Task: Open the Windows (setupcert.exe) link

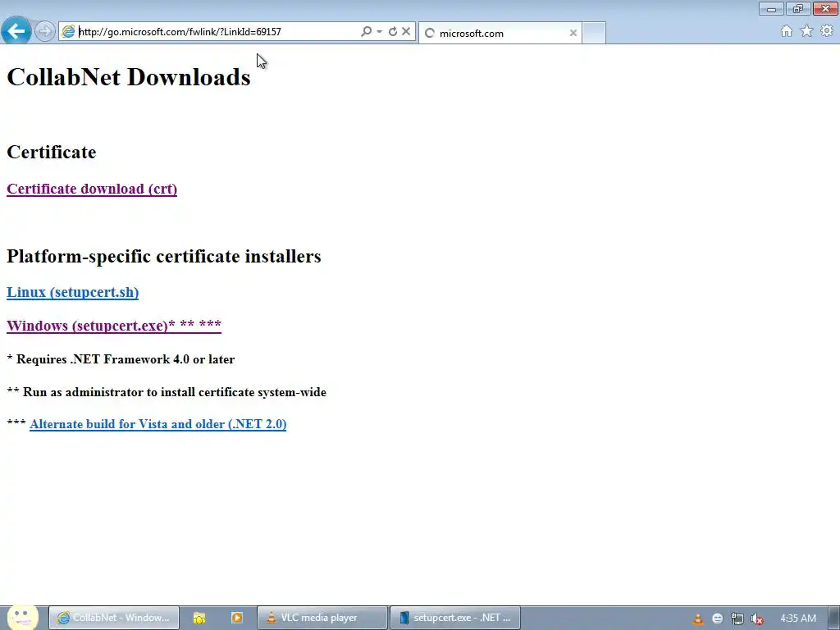Action: pyautogui.click(x=113, y=326)
